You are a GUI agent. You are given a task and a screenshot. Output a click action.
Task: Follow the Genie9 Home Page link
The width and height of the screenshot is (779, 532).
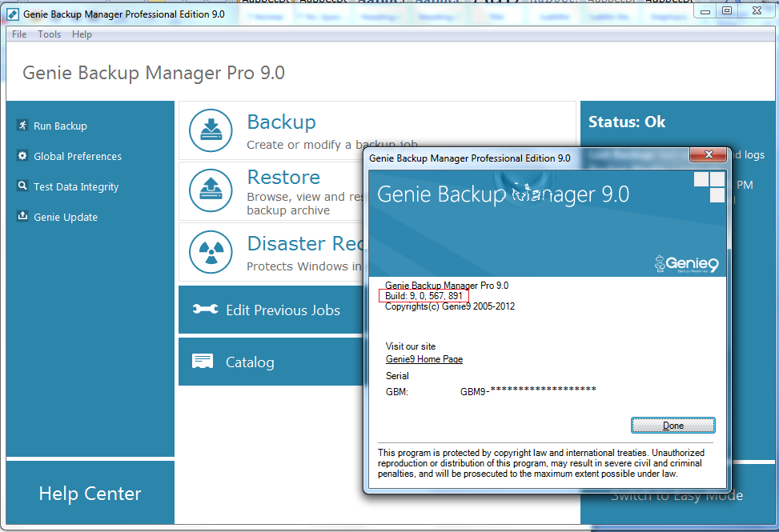424,359
